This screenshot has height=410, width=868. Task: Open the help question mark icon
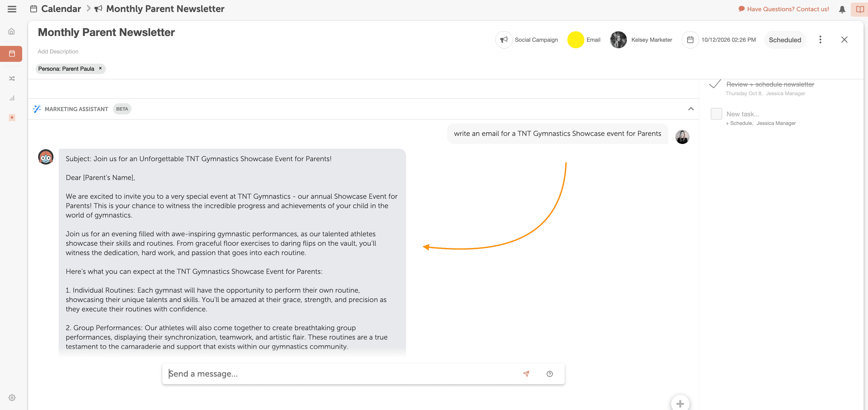(x=549, y=374)
